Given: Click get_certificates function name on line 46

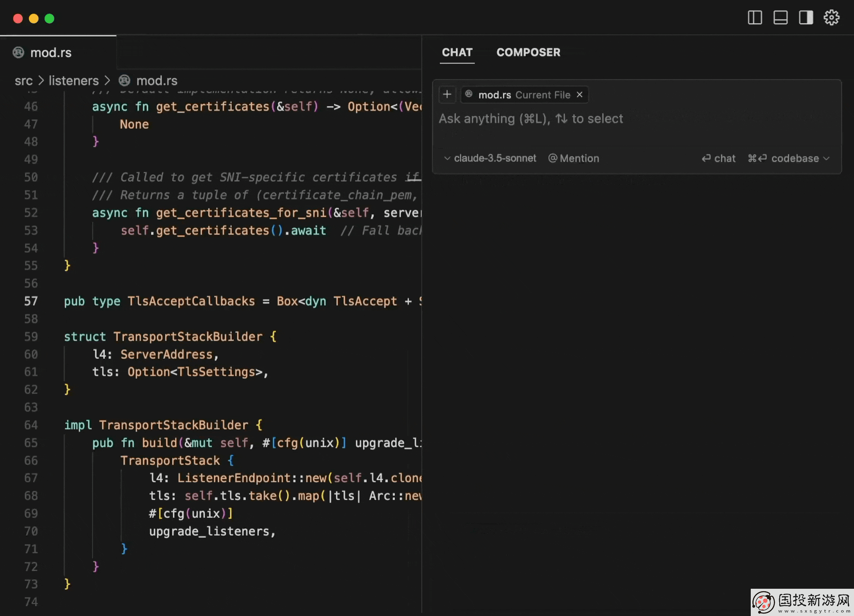Looking at the screenshot, I should coord(213,107).
